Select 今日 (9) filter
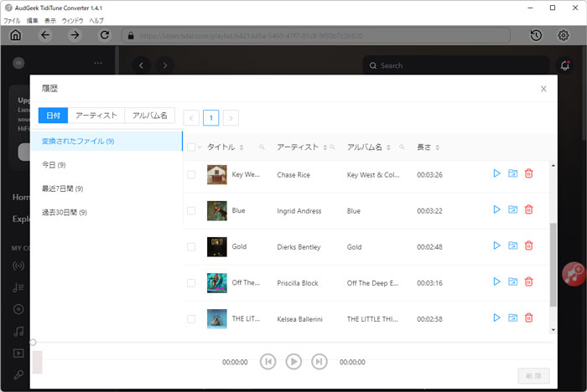The height and width of the screenshot is (392, 587). (x=106, y=165)
